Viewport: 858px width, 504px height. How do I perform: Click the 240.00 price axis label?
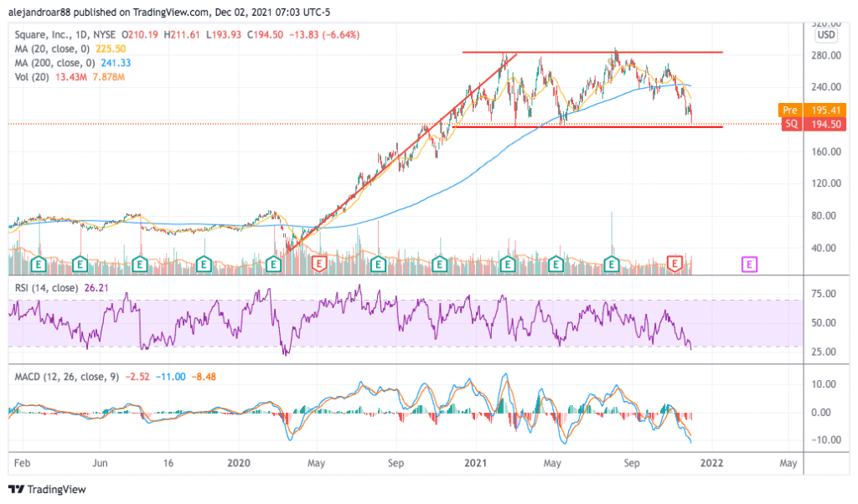pyautogui.click(x=826, y=86)
